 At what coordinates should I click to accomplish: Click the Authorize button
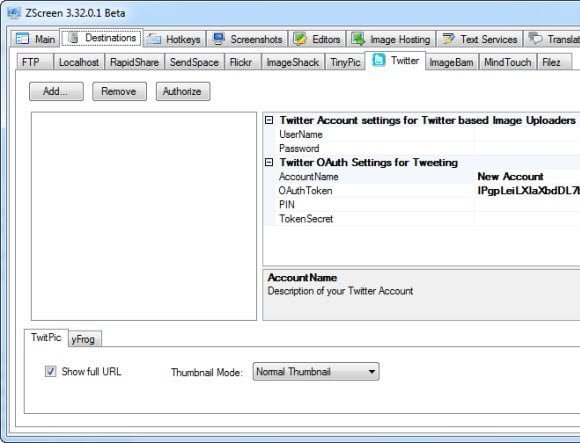(183, 91)
